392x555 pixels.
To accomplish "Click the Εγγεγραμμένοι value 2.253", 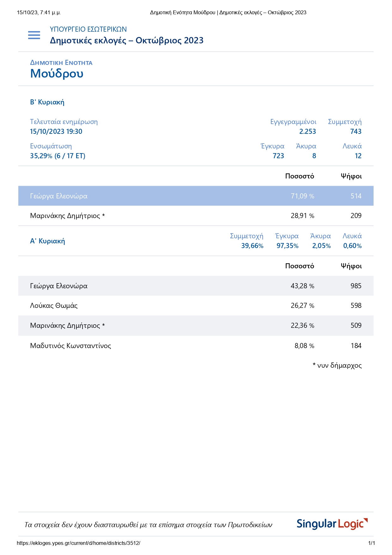I will tap(307, 132).
